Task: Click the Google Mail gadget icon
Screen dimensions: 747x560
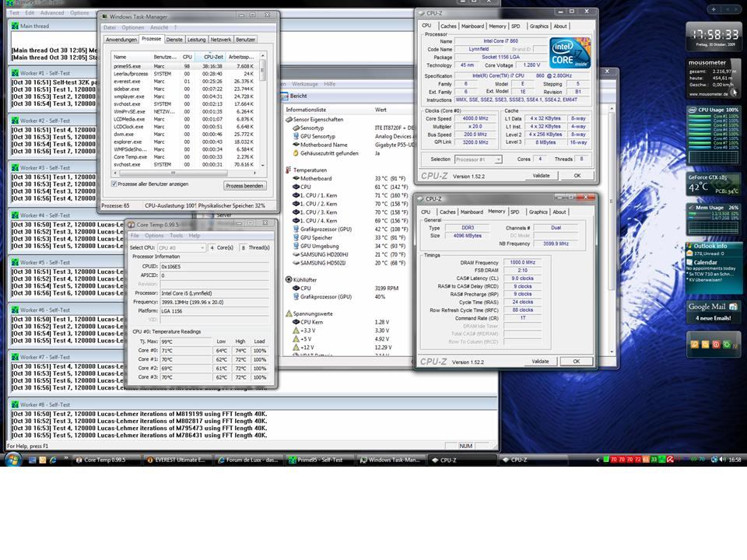Action: pyautogui.click(x=733, y=306)
